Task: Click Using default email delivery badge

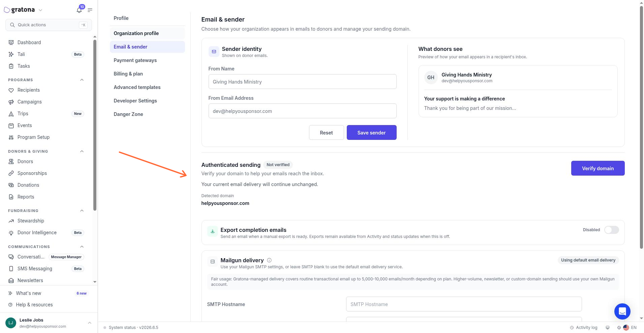Action: pyautogui.click(x=588, y=260)
